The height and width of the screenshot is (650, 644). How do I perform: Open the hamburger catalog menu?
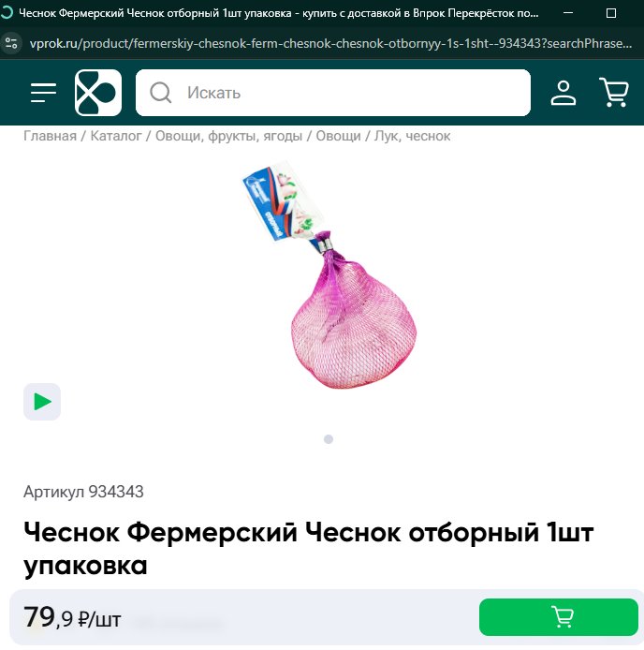(x=43, y=93)
